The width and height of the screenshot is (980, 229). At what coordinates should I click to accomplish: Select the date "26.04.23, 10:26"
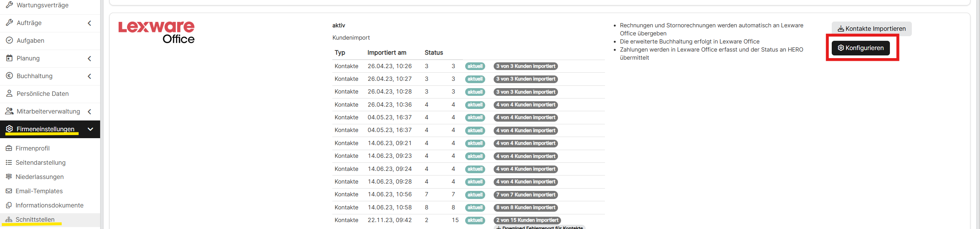[390, 66]
